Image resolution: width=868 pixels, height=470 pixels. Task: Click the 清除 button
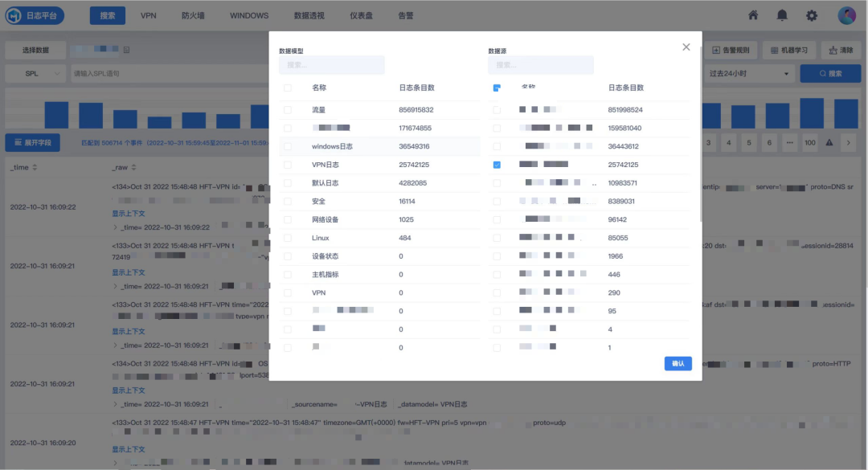tap(841, 51)
